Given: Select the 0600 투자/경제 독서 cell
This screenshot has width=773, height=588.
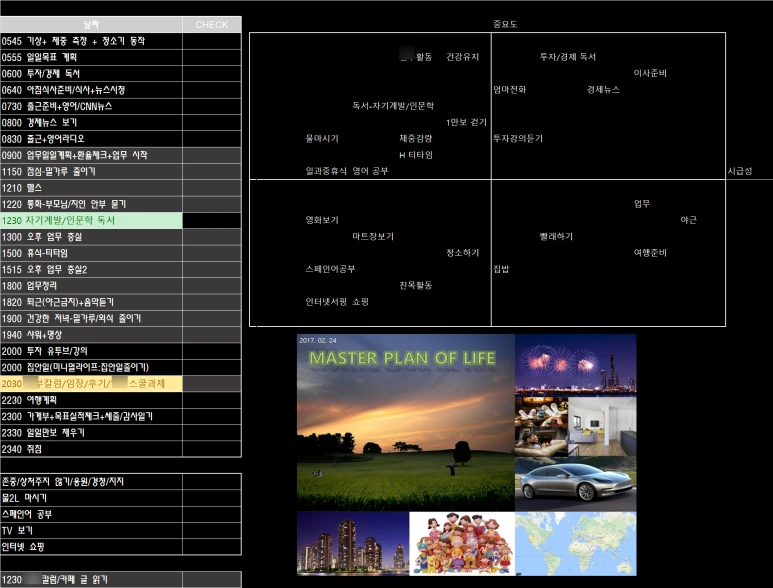Looking at the screenshot, I should coord(91,73).
